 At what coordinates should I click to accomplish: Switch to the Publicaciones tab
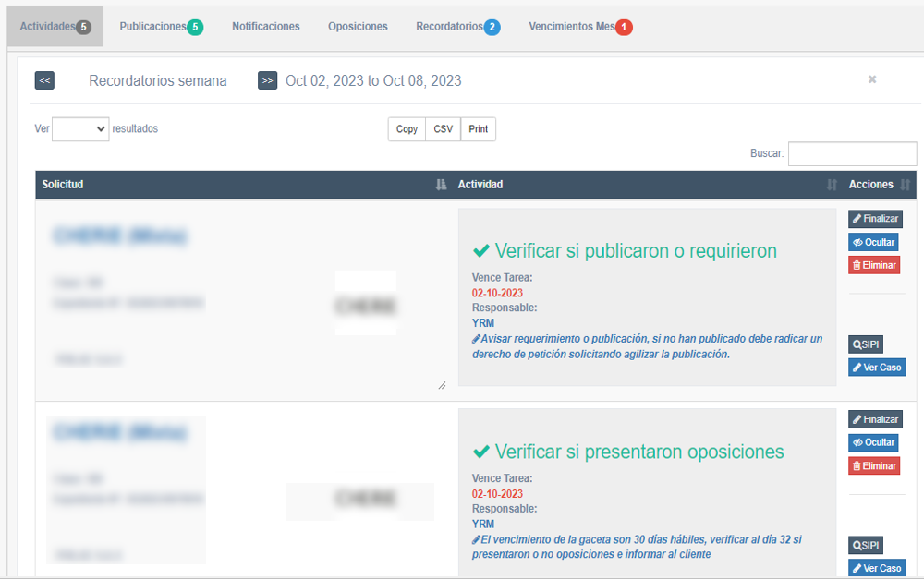point(161,27)
